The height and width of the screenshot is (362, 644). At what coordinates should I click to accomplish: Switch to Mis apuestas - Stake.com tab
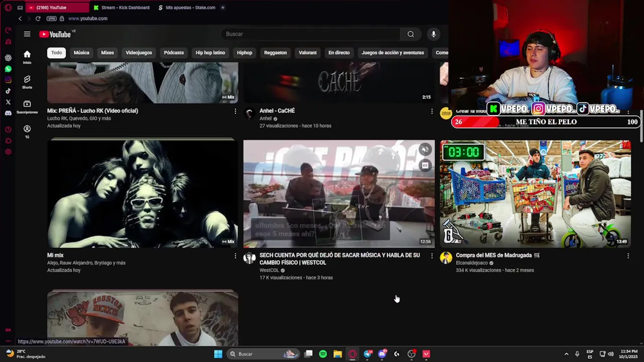coord(187,8)
